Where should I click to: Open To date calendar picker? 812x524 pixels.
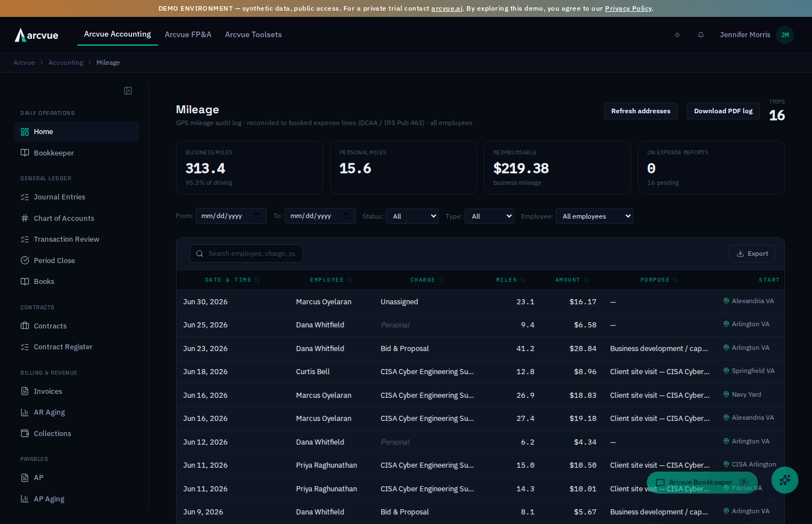346,216
